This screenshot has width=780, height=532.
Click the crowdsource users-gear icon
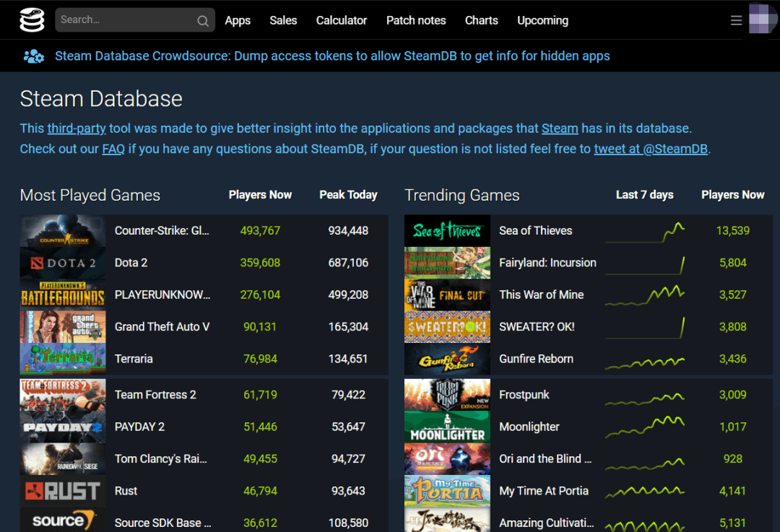pyautogui.click(x=34, y=56)
